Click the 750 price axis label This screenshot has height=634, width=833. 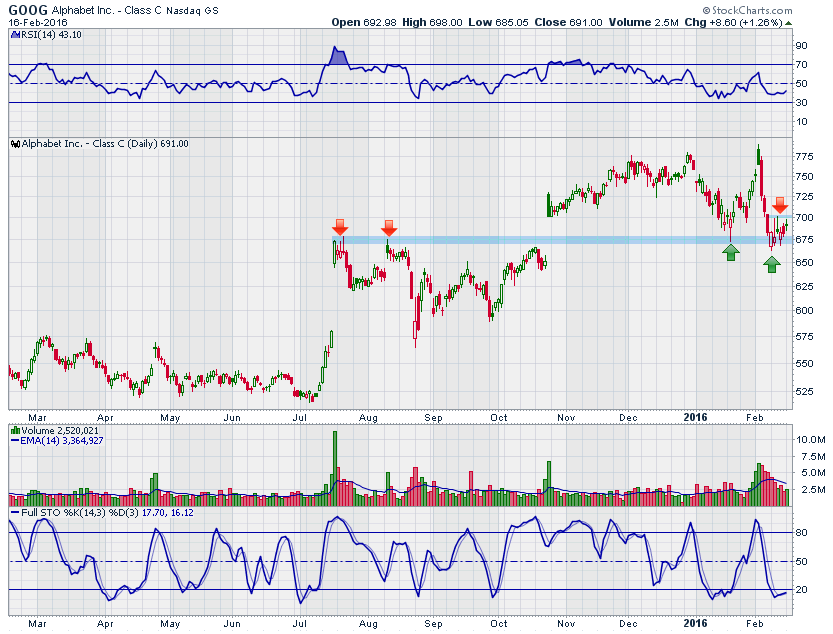[x=804, y=176]
